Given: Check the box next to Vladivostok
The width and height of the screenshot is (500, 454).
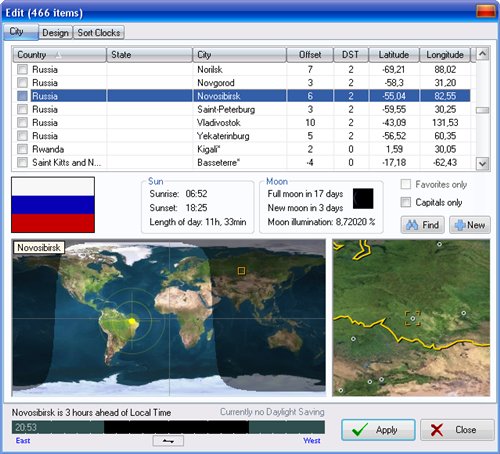Looking at the screenshot, I should tap(22, 123).
